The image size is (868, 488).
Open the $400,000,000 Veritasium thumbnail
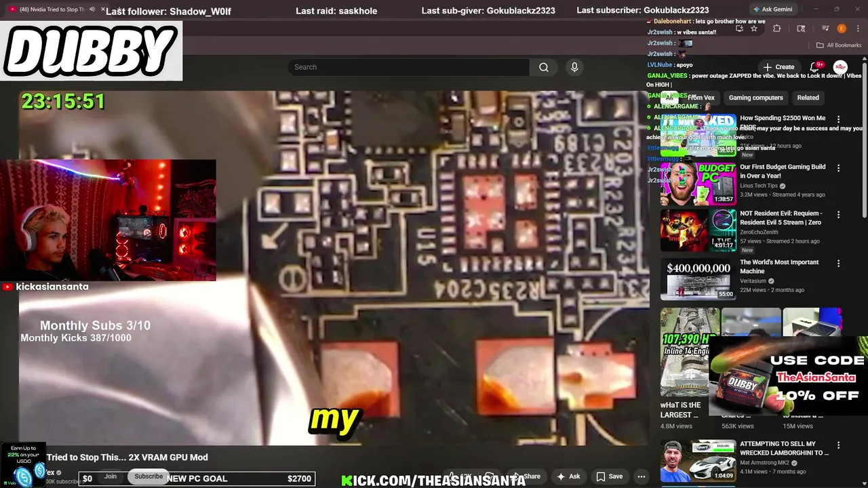[698, 279]
